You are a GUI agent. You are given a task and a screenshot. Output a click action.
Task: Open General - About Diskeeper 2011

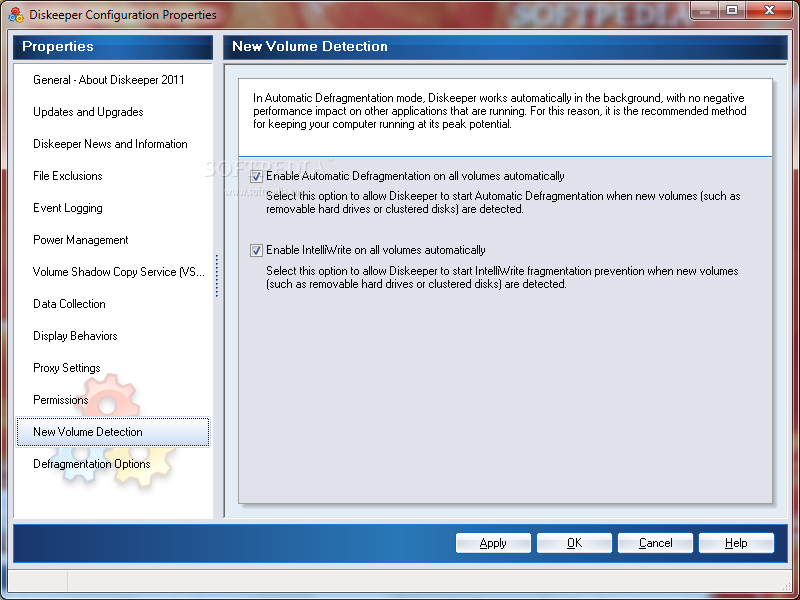pos(109,80)
